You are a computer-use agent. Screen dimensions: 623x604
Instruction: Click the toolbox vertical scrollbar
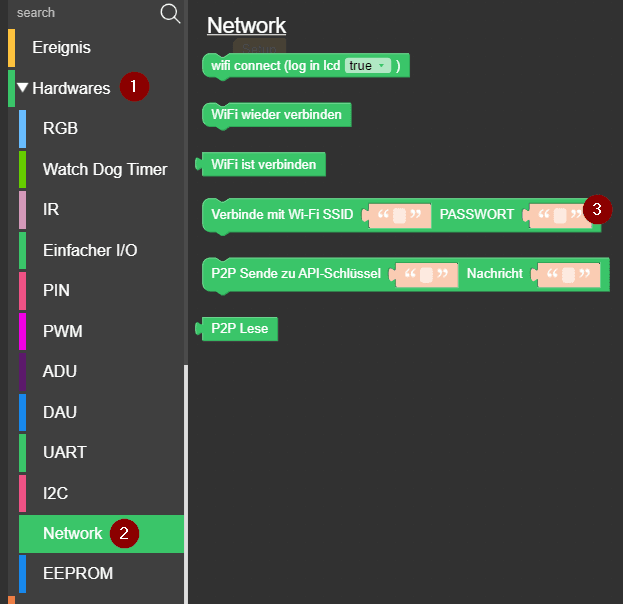pos(185,480)
